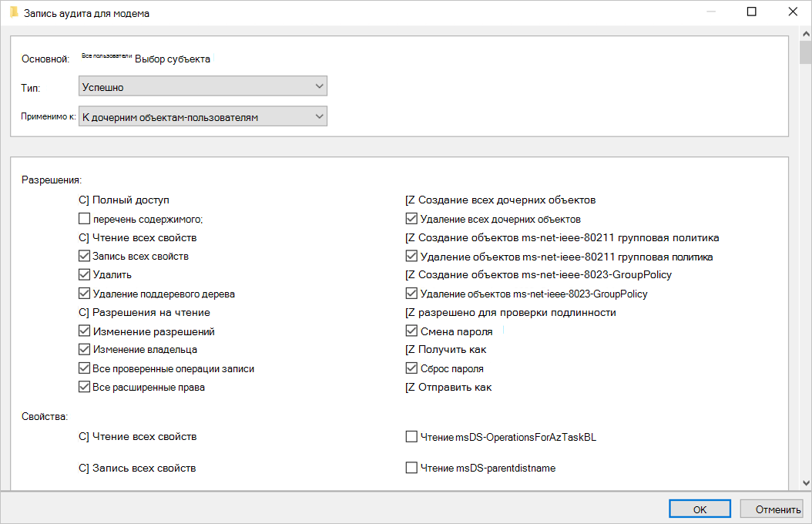This screenshot has height=524, width=812.
Task: Click the scrollbar up arrow
Action: (x=806, y=34)
